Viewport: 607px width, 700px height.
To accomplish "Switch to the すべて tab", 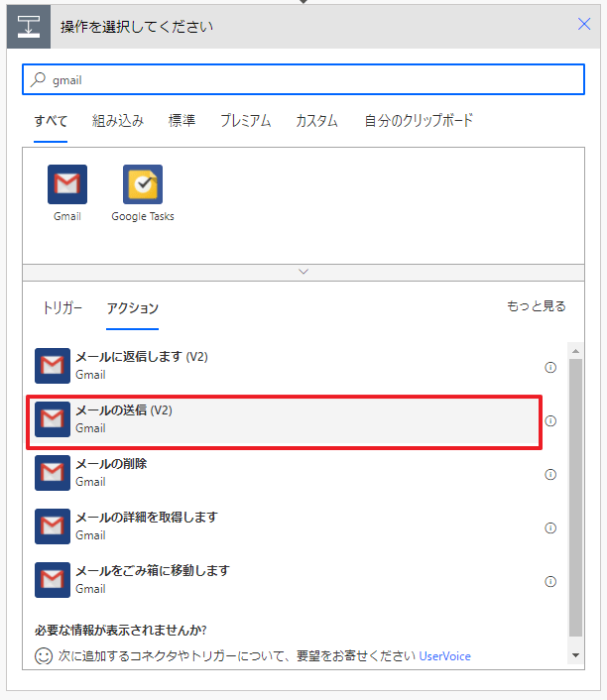I will (x=51, y=121).
